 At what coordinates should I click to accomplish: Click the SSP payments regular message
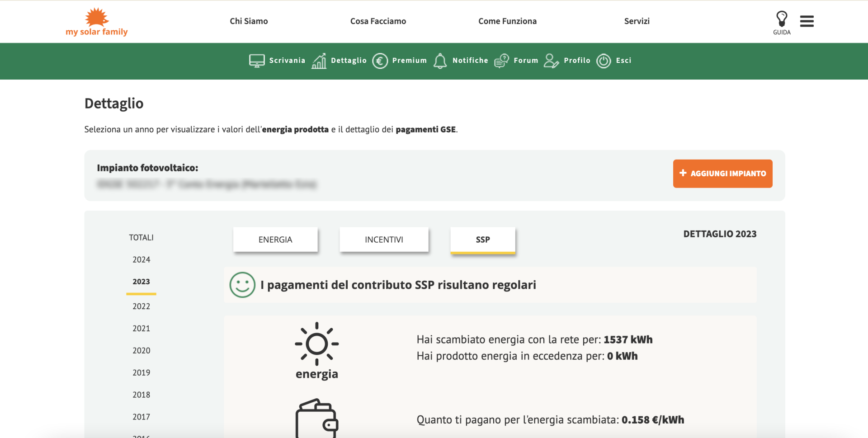point(398,285)
